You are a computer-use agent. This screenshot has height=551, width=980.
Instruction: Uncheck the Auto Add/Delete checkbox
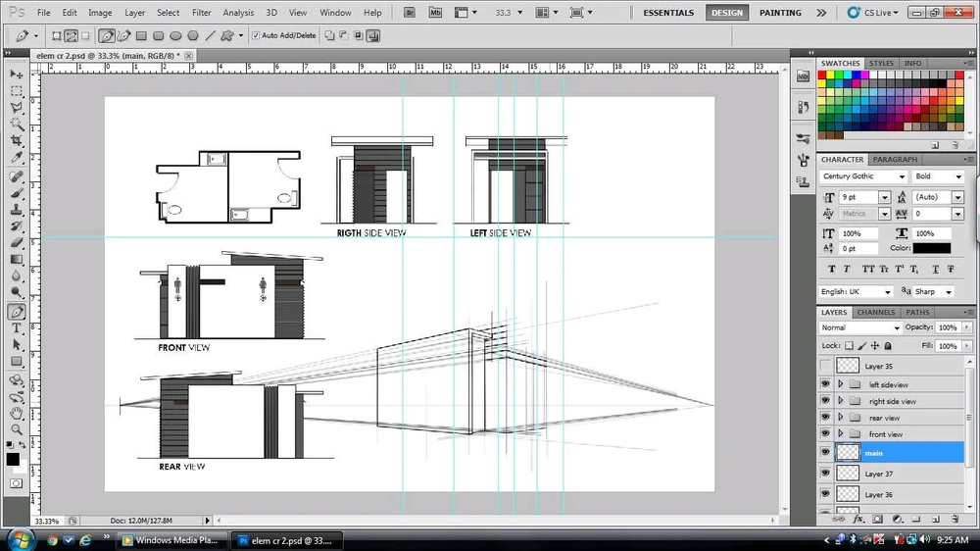pyautogui.click(x=257, y=35)
